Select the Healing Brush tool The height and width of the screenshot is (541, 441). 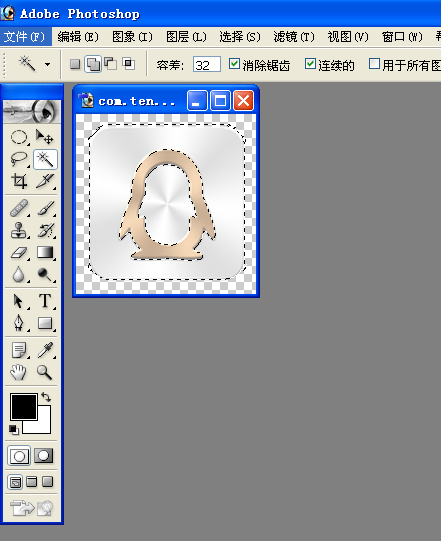click(x=19, y=208)
